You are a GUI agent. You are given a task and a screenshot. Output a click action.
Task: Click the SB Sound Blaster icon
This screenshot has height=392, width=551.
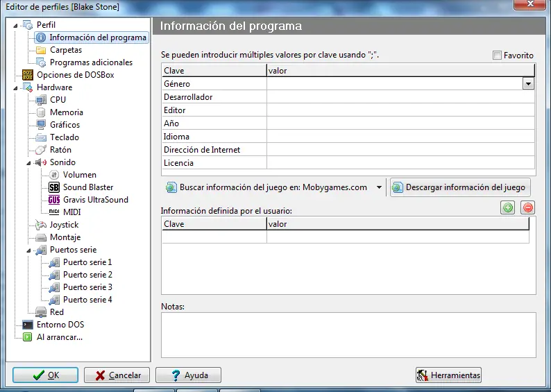pyautogui.click(x=54, y=187)
